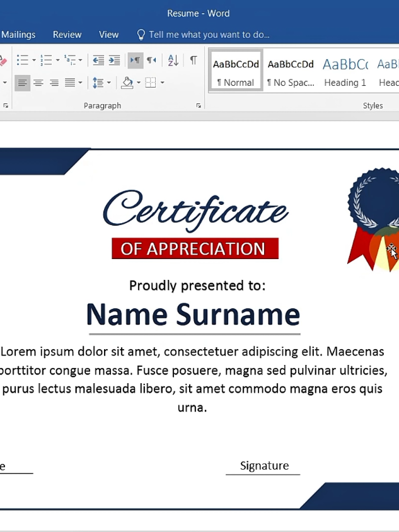Image resolution: width=399 pixels, height=532 pixels.
Task: Click Line and Paragraph Spacing icon
Action: tap(98, 83)
